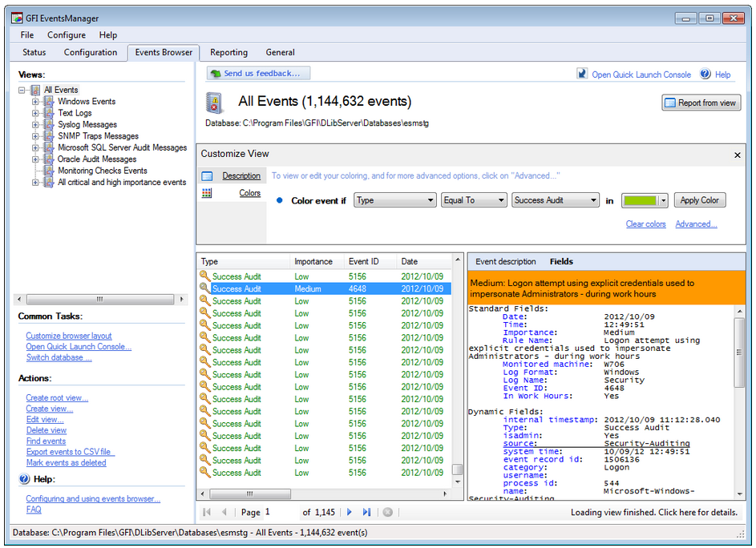This screenshot has height=548, width=756.
Task: Click the green color swatch
Action: point(640,200)
